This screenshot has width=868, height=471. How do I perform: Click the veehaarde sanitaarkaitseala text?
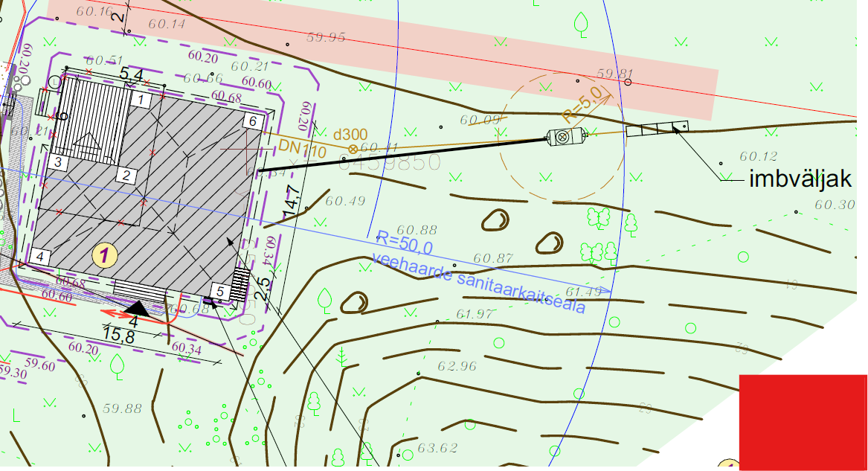click(x=479, y=283)
